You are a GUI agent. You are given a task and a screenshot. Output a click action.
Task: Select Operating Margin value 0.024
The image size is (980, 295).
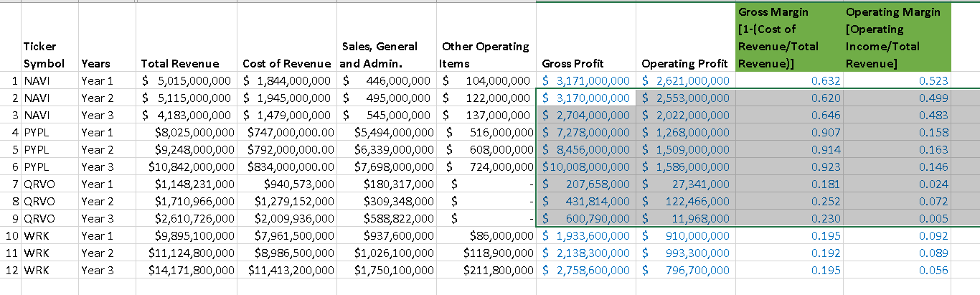tap(897, 184)
